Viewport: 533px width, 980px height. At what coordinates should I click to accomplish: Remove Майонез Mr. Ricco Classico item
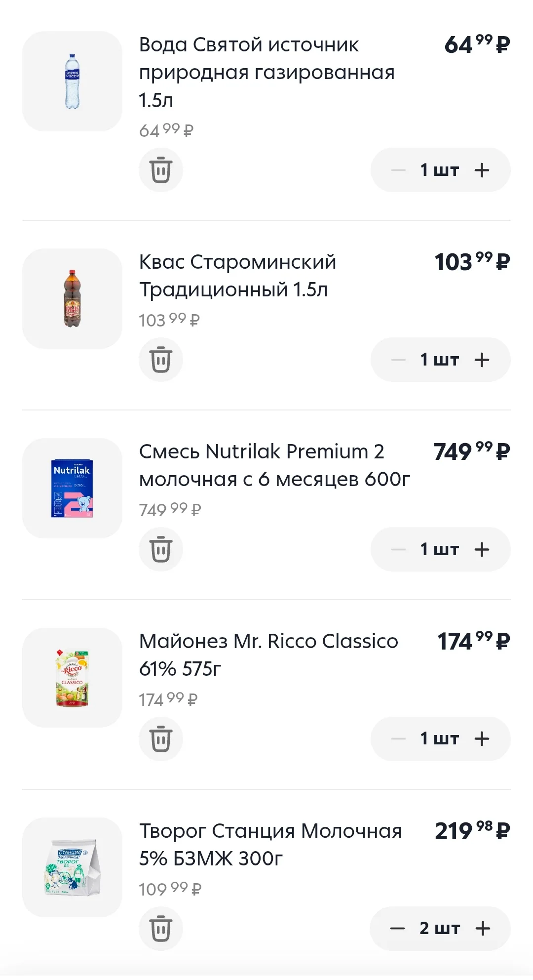[x=161, y=739]
